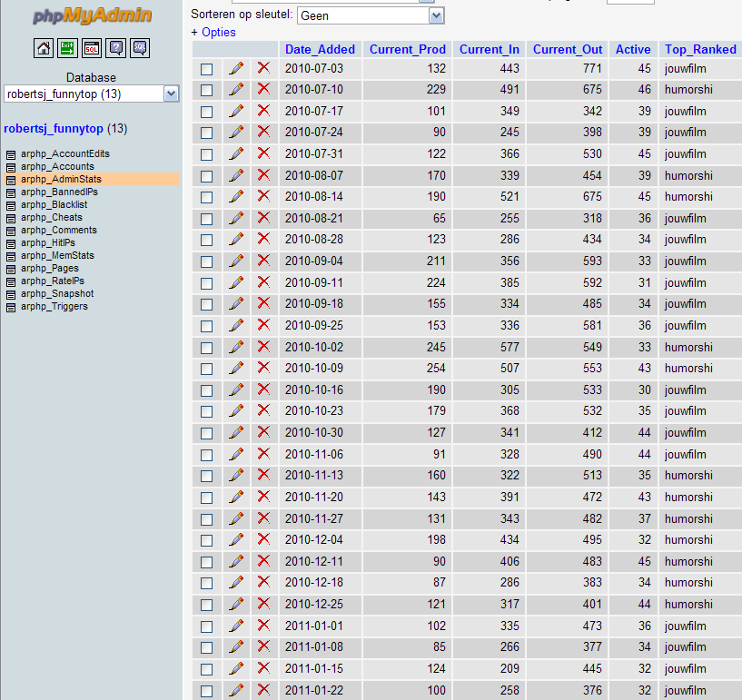Sort by Current_Prod column header

[x=408, y=49]
